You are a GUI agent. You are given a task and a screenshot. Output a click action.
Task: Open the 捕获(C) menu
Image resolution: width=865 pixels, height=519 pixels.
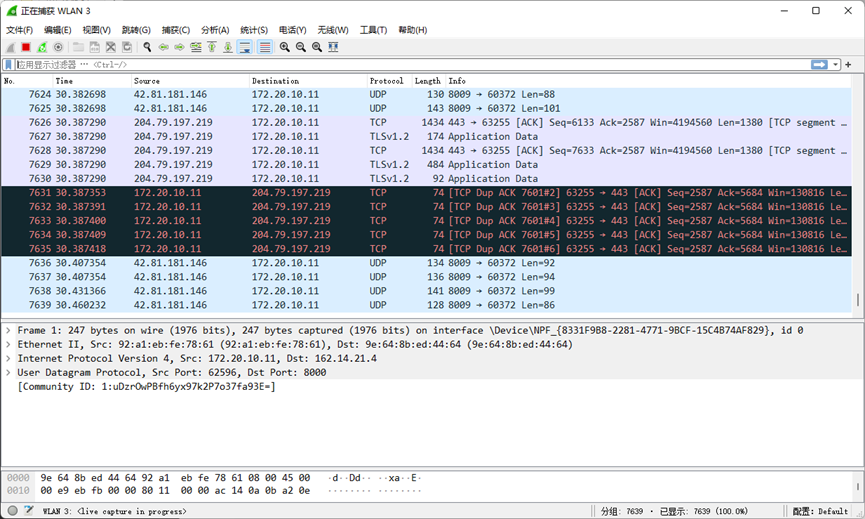pyautogui.click(x=176, y=30)
